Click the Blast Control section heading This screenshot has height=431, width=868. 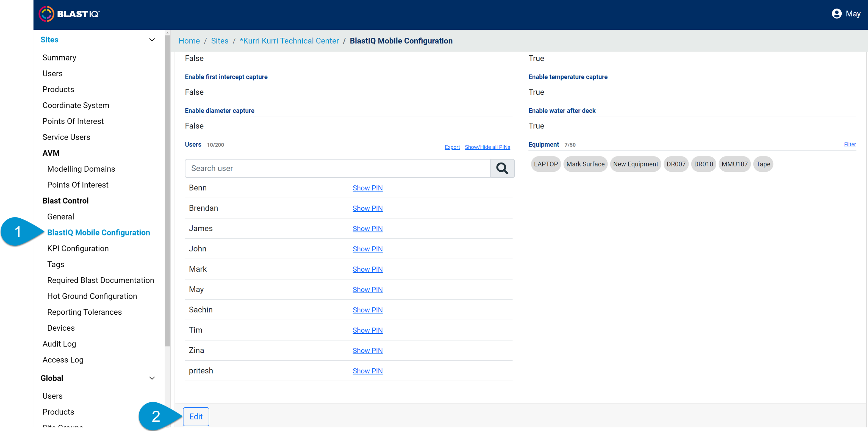(x=65, y=201)
